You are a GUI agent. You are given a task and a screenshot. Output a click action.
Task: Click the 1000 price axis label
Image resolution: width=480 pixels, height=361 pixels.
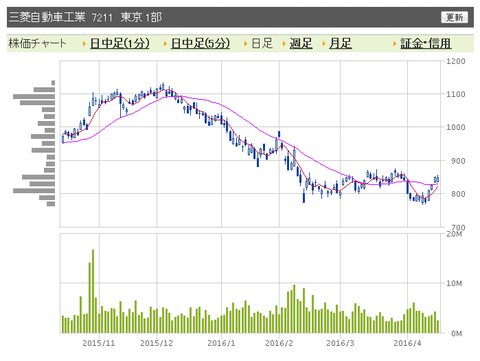point(456,127)
